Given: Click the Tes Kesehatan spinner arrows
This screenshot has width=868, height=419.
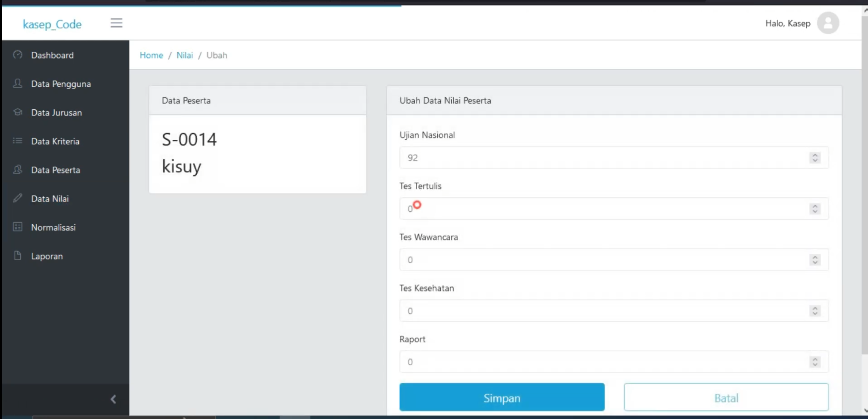Looking at the screenshot, I should 815,311.
